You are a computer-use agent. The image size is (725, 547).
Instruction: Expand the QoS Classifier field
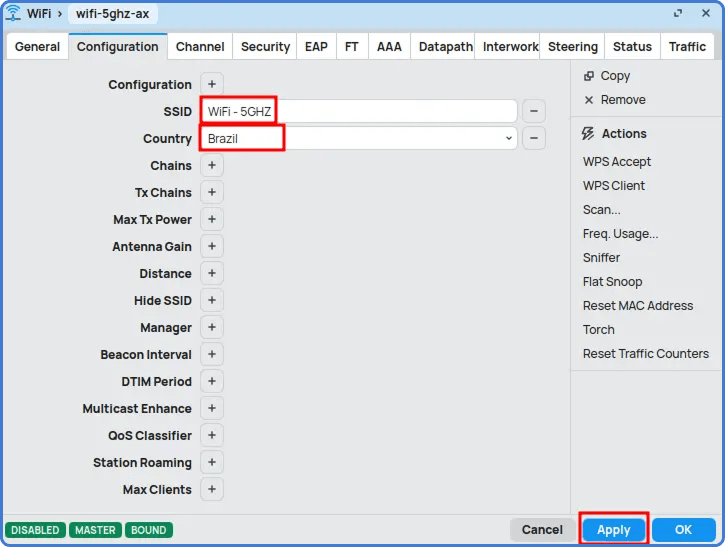(x=212, y=435)
